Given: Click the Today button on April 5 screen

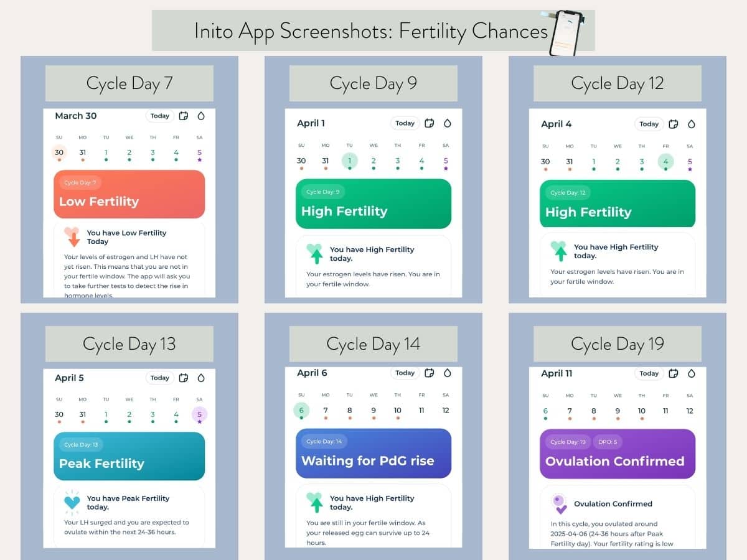Looking at the screenshot, I should 159,378.
